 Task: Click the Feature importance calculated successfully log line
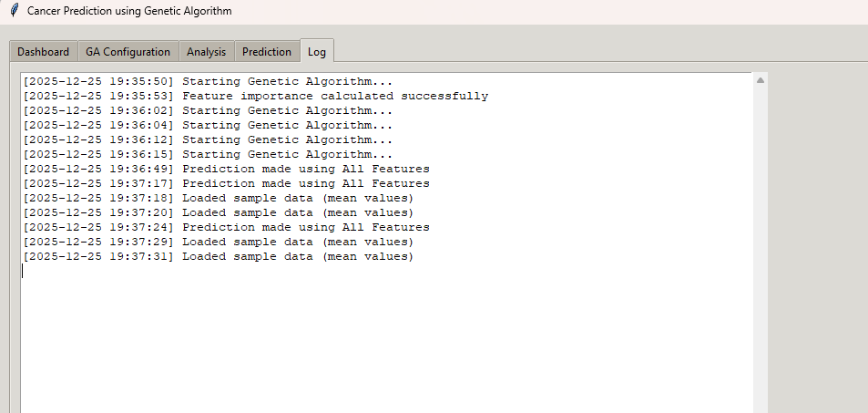(255, 96)
